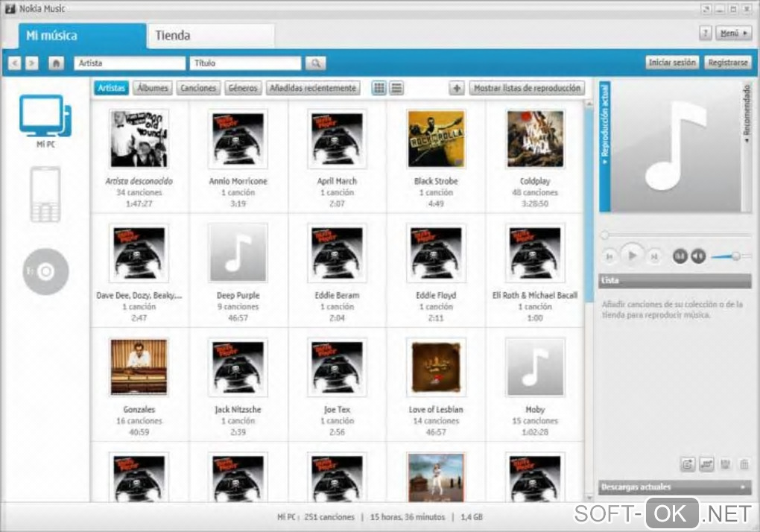
Task: Click Mostrar listas de reproducción
Action: pyautogui.click(x=527, y=88)
